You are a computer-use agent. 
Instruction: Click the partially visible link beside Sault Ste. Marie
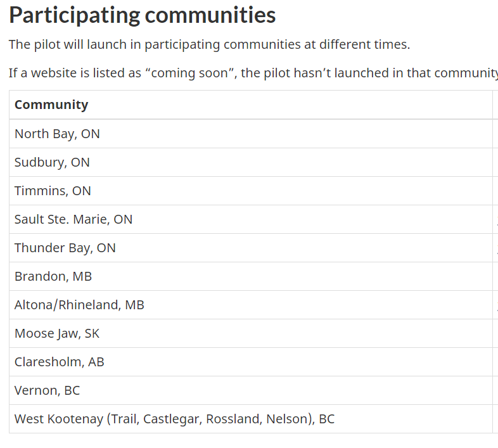pyautogui.click(x=497, y=219)
